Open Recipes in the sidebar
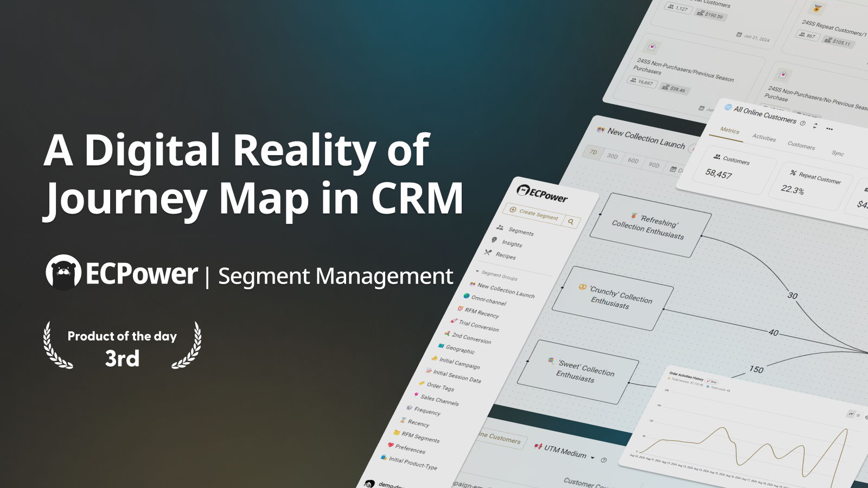 [x=500, y=254]
